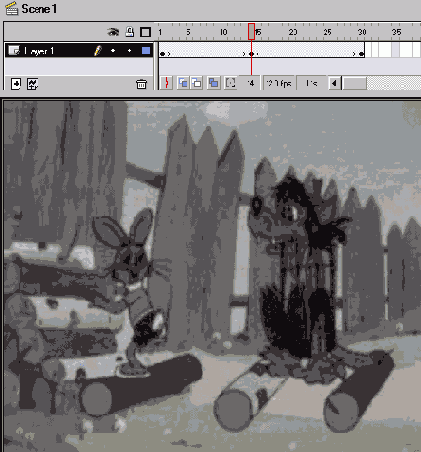Select the keyframe at frame 30
The image size is (421, 452).
coord(361,54)
